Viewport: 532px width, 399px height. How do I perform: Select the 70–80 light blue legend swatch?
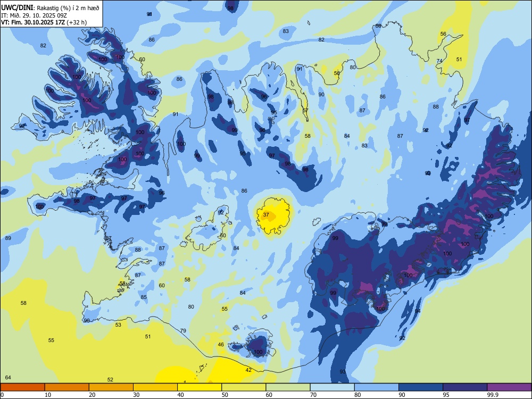[332, 387]
